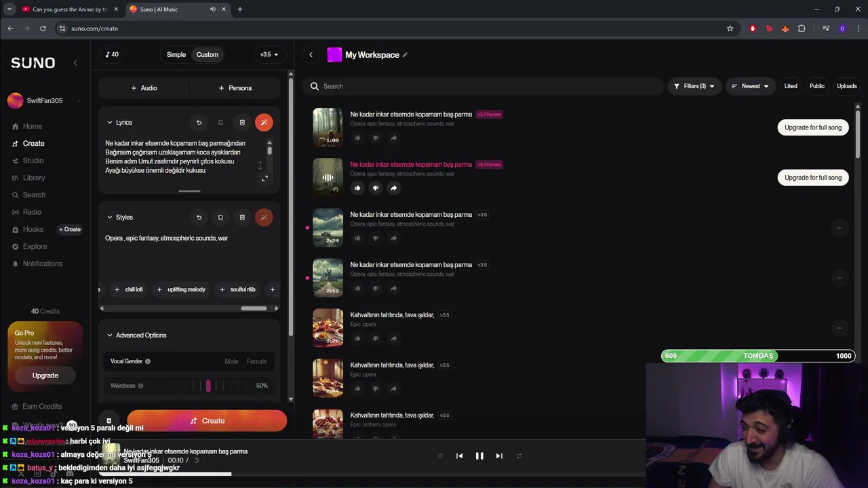The image size is (868, 488).
Task: Like the currently playing pink-titled song
Action: coord(357,188)
